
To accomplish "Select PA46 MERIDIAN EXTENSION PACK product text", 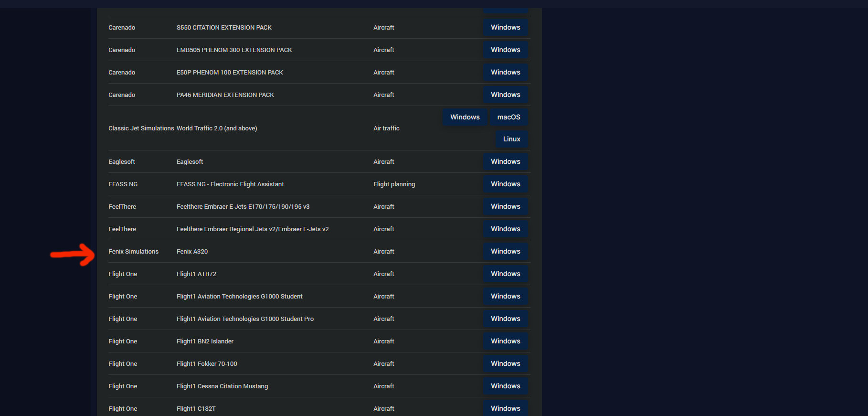I will [225, 95].
